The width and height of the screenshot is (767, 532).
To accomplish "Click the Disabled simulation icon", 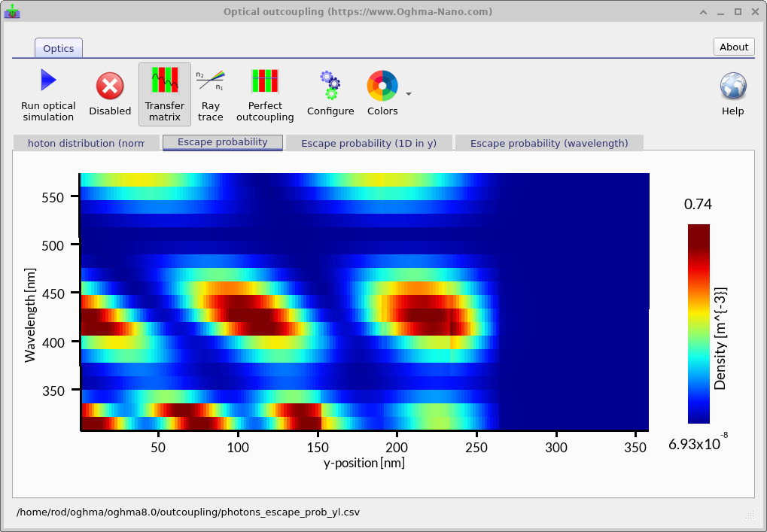I will pyautogui.click(x=109, y=89).
